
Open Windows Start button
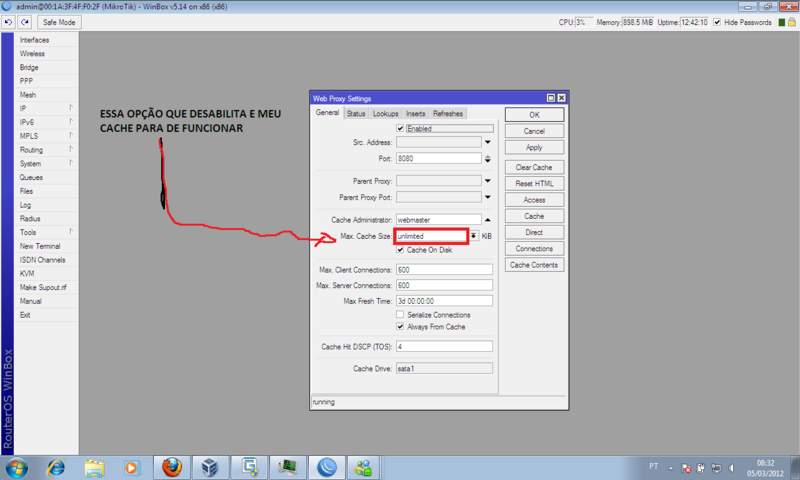point(17,468)
